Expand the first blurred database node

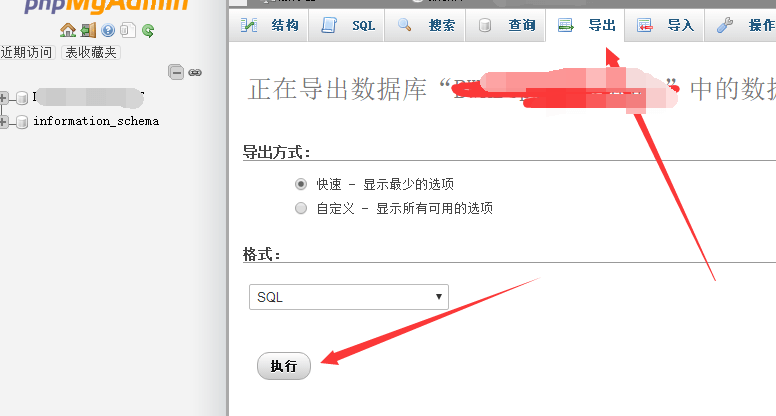click(x=5, y=98)
